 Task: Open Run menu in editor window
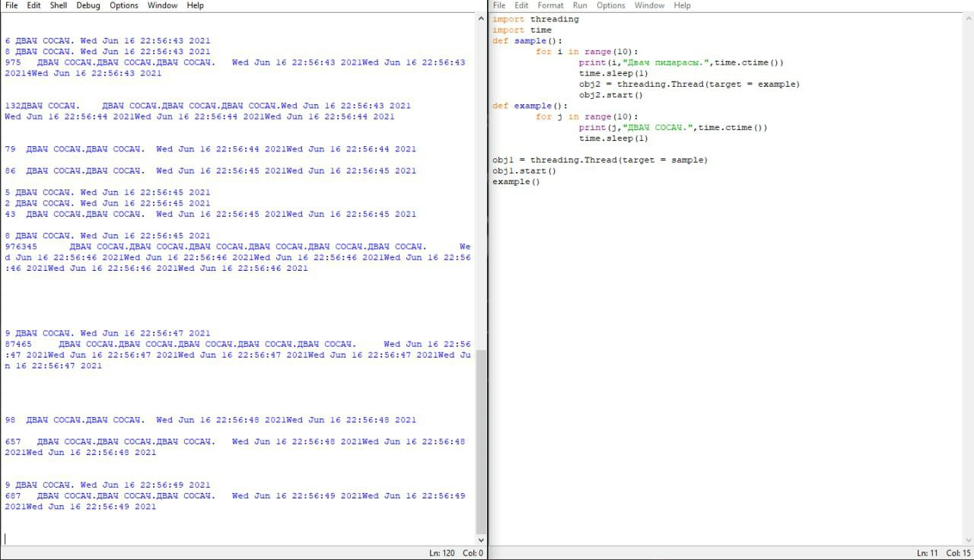point(580,5)
